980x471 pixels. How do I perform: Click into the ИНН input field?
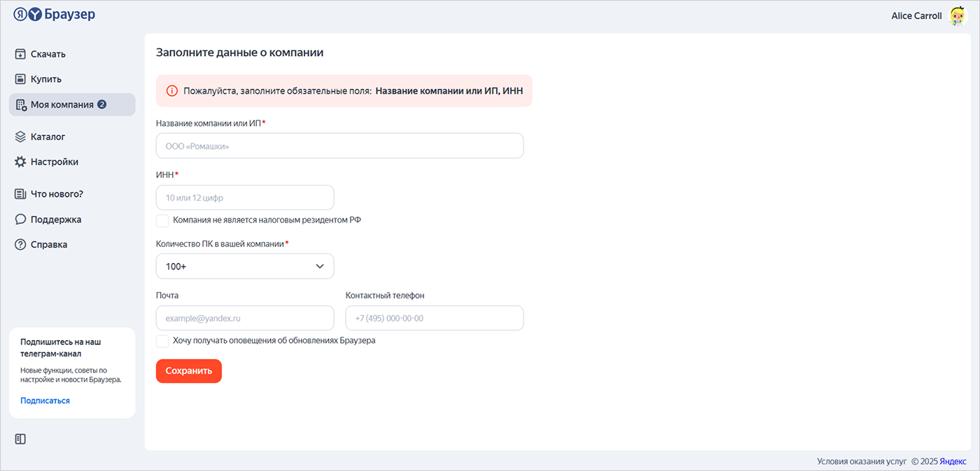click(x=244, y=198)
